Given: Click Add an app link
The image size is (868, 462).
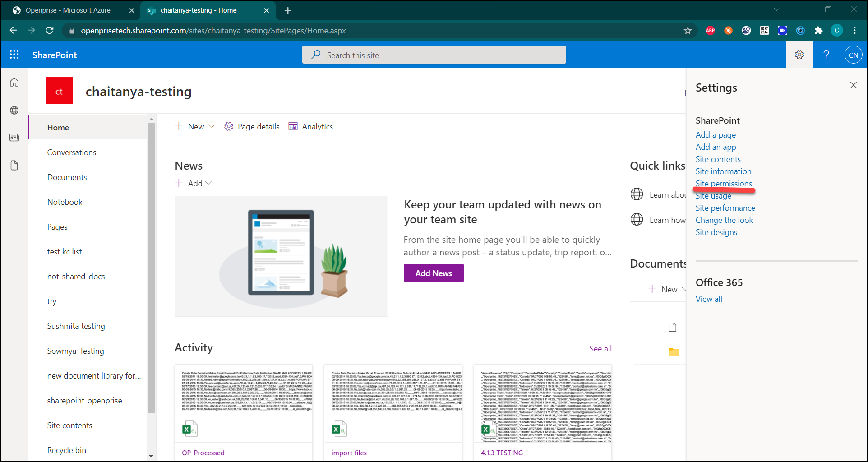Looking at the screenshot, I should (x=716, y=147).
